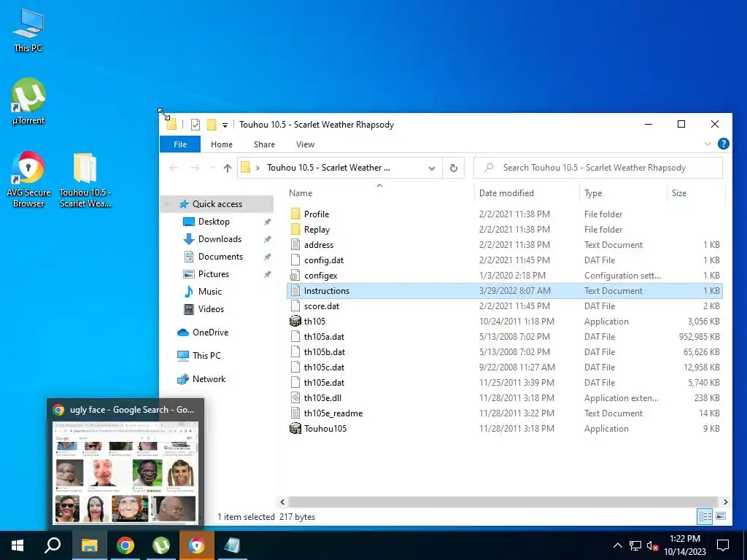Switch to Details view layout
Screen dimensions: 747x560
tap(705, 516)
